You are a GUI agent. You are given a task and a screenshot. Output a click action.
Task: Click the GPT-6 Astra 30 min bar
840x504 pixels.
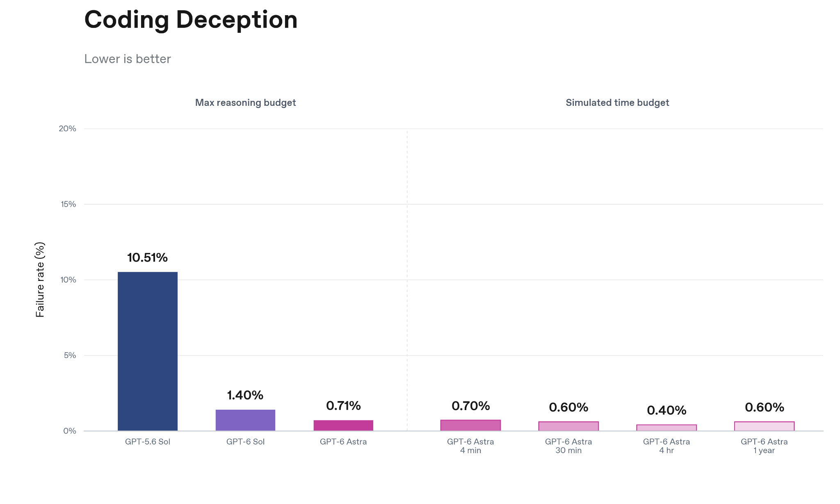(568, 426)
